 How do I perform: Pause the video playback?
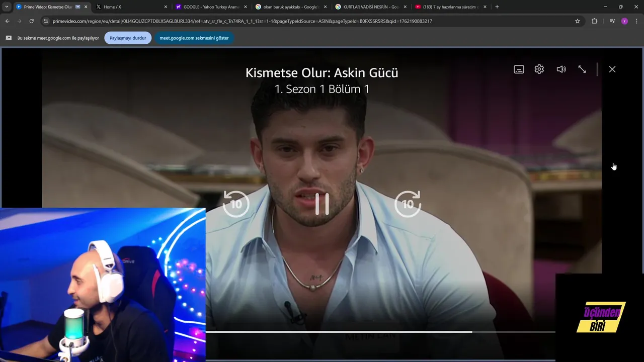322,204
